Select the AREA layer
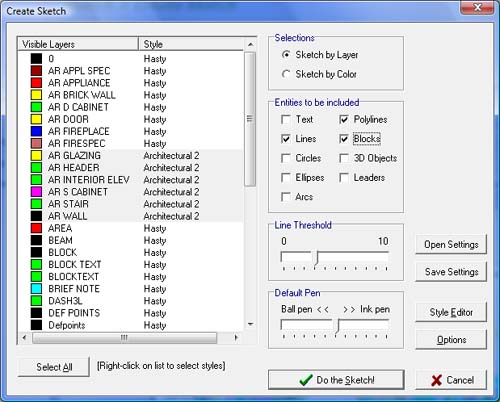 tap(131, 228)
